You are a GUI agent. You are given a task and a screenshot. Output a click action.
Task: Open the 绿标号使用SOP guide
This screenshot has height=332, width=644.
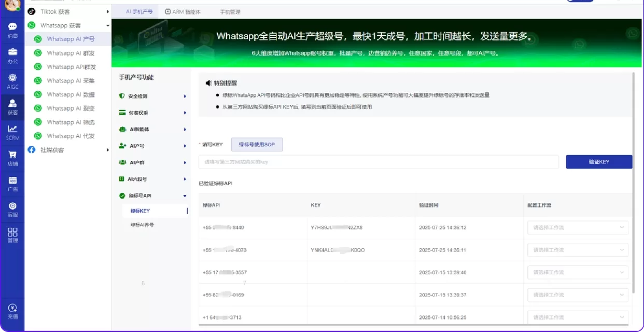click(257, 144)
